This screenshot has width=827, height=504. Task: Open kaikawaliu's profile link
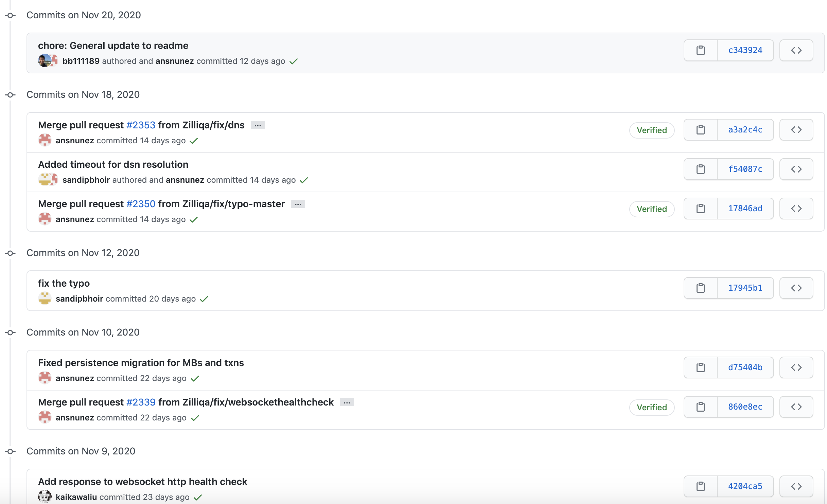pyautogui.click(x=76, y=497)
